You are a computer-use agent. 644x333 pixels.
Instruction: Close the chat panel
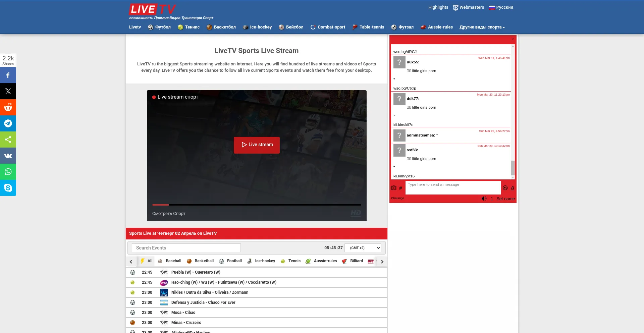tap(513, 39)
